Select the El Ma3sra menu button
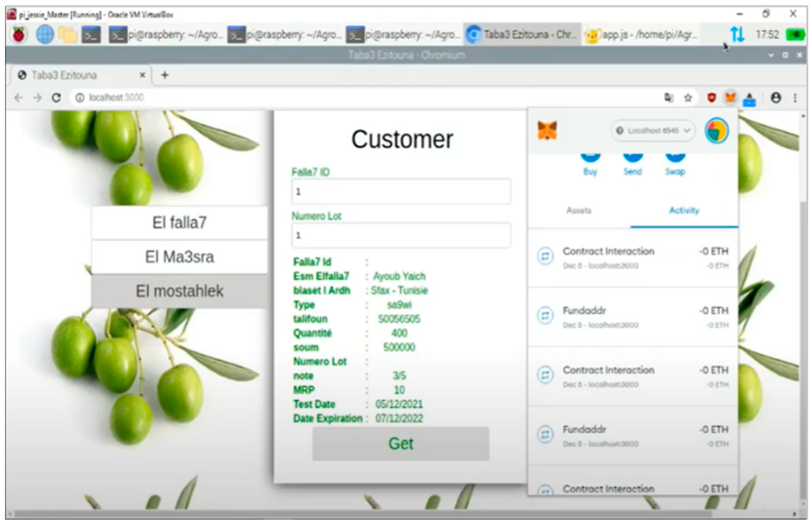Image resolution: width=812 pixels, height=526 pixels. (179, 257)
